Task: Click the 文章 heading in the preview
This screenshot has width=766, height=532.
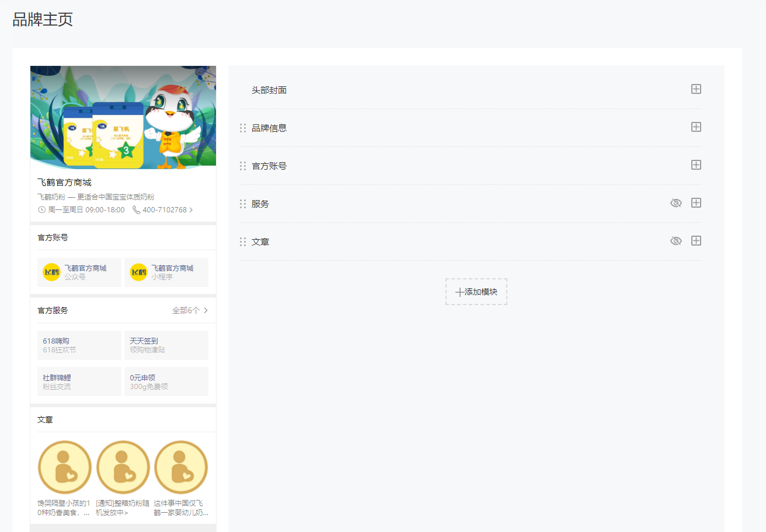Action: click(45, 419)
